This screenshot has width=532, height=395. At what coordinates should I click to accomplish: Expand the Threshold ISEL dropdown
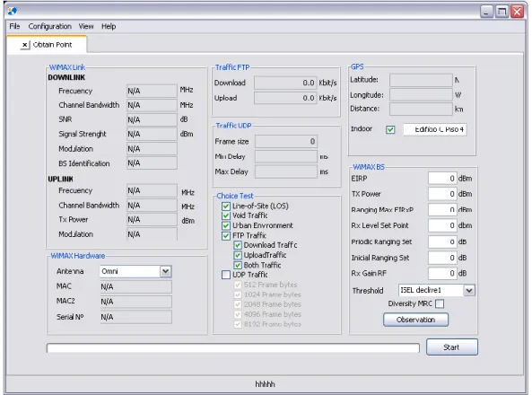(x=469, y=290)
